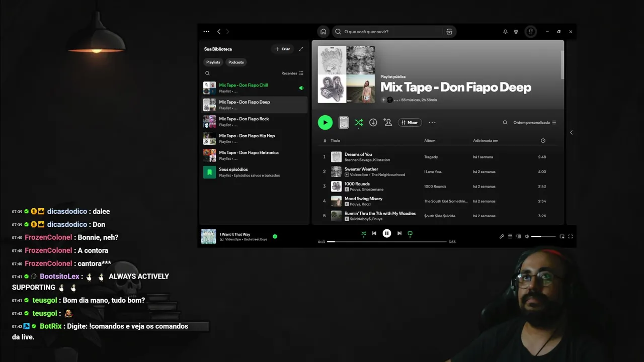The width and height of the screenshot is (644, 362).
Task: Select the Playlists filter chip
Action: 213,62
